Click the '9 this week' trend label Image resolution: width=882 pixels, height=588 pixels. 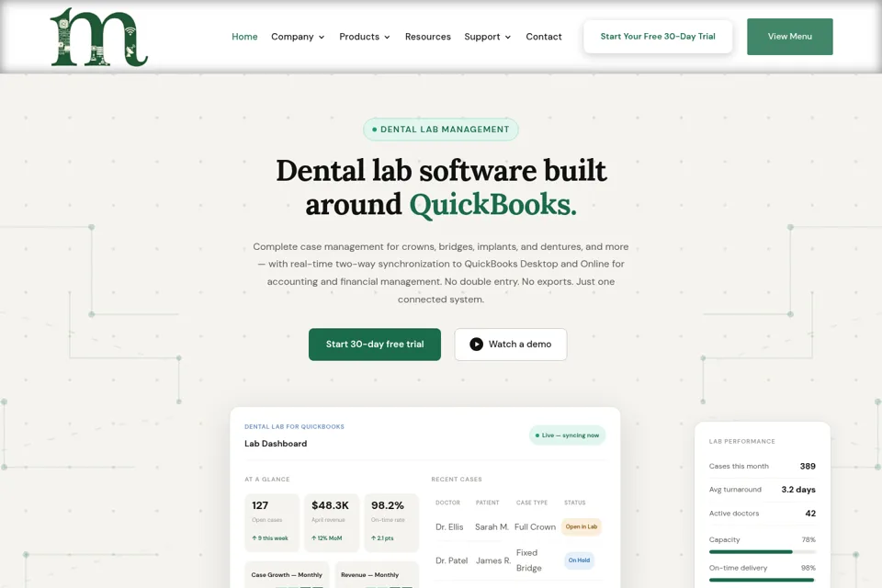coord(270,538)
